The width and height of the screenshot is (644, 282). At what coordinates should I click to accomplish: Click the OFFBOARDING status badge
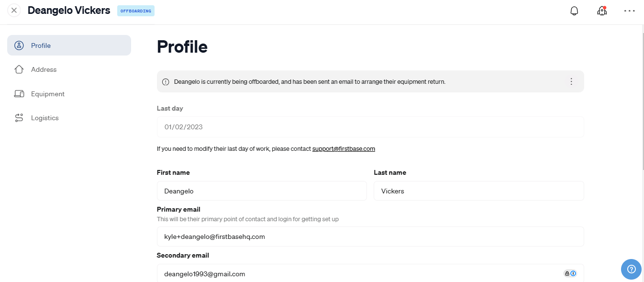[136, 11]
